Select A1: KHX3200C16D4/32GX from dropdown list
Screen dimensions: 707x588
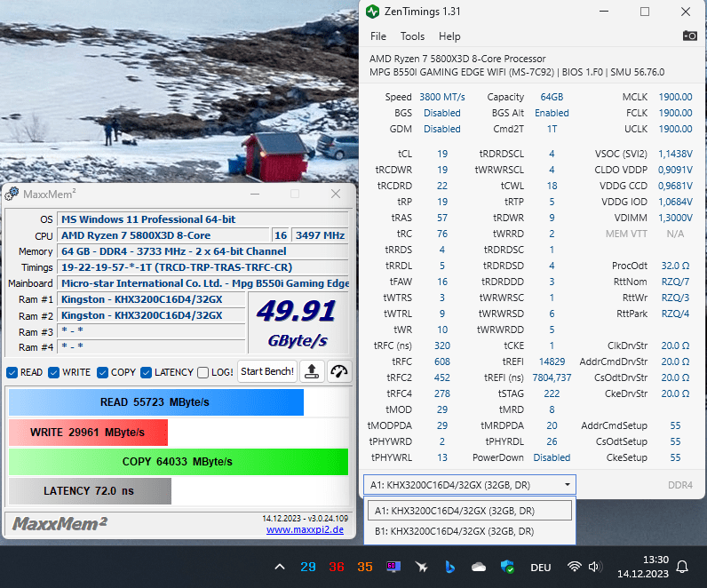tap(469, 511)
